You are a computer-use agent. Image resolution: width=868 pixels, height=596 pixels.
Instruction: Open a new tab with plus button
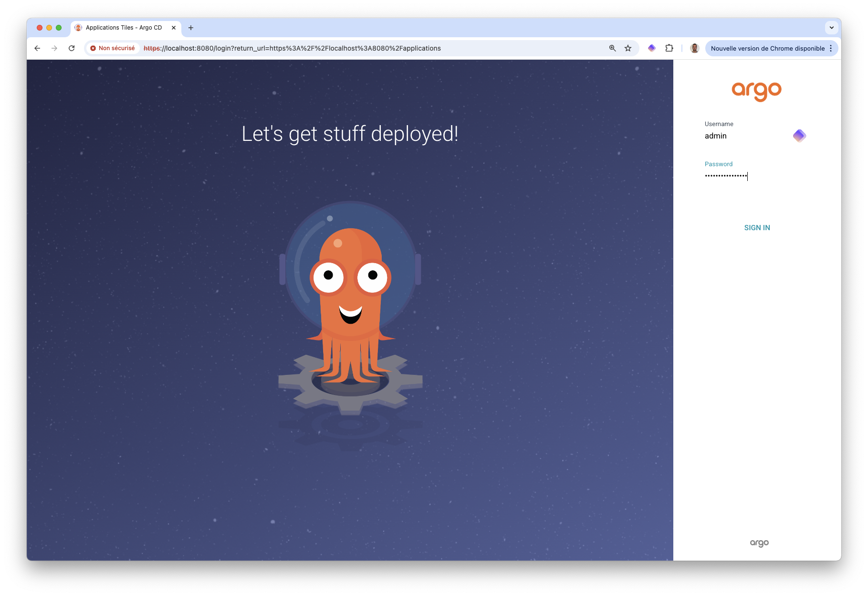click(191, 28)
